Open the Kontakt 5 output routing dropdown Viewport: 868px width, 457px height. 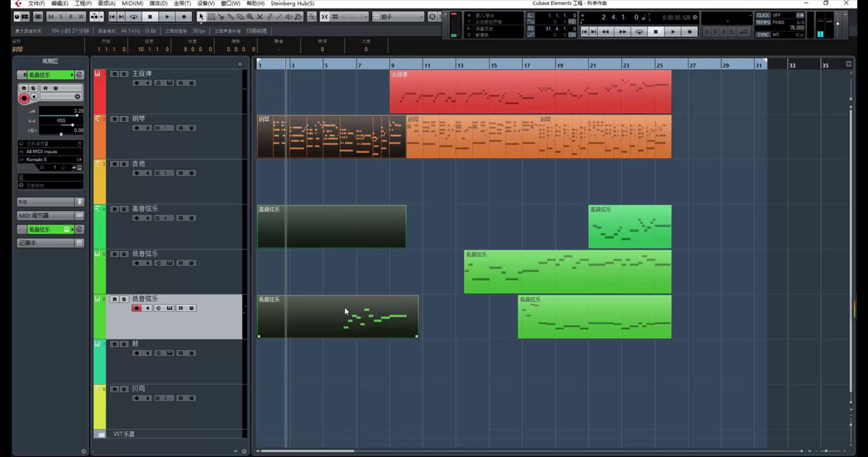coord(51,160)
